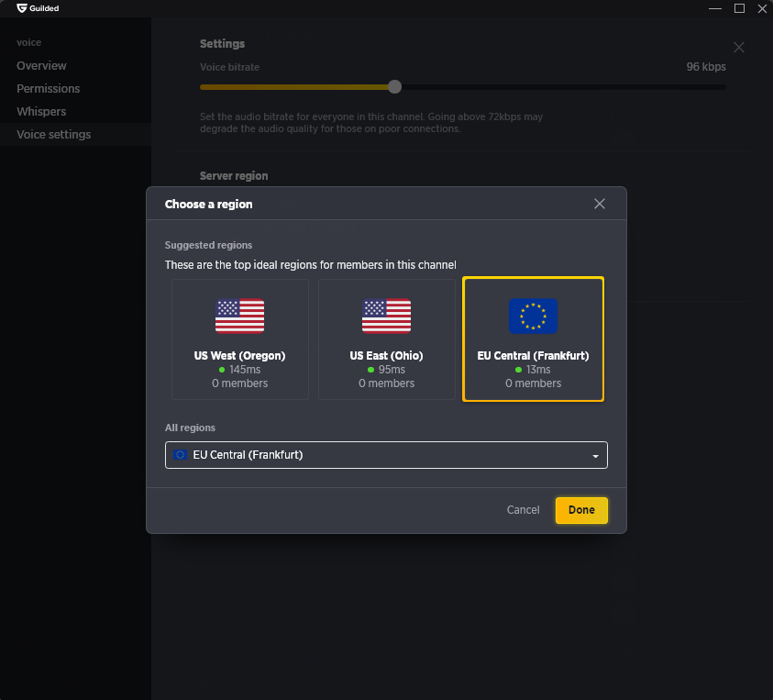The width and height of the screenshot is (773, 700).
Task: Click the small EU flag in dropdown field
Action: 180,455
